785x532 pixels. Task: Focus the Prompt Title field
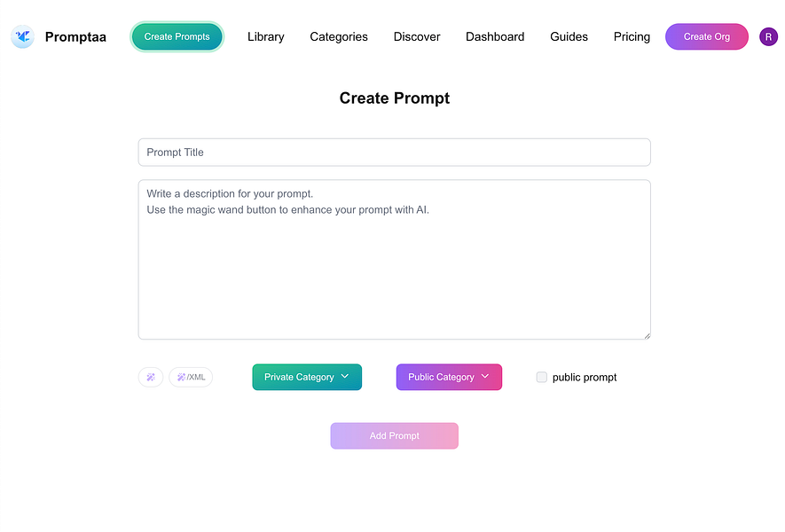tap(395, 153)
